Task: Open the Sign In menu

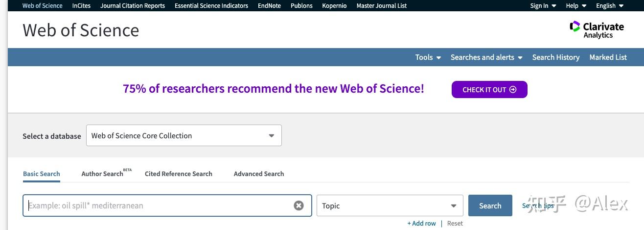Action: pyautogui.click(x=543, y=6)
